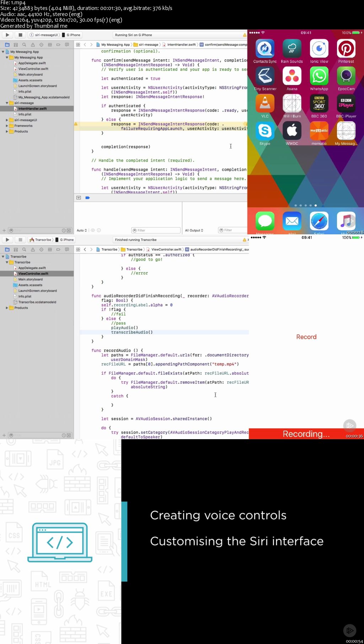Select G iPhone destination in Transcribe window

point(64,240)
